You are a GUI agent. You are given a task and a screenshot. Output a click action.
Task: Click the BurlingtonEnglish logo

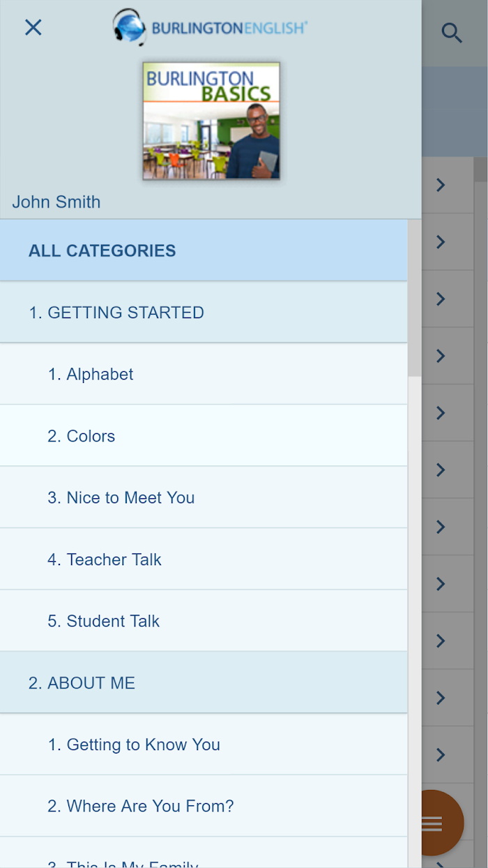[210, 27]
